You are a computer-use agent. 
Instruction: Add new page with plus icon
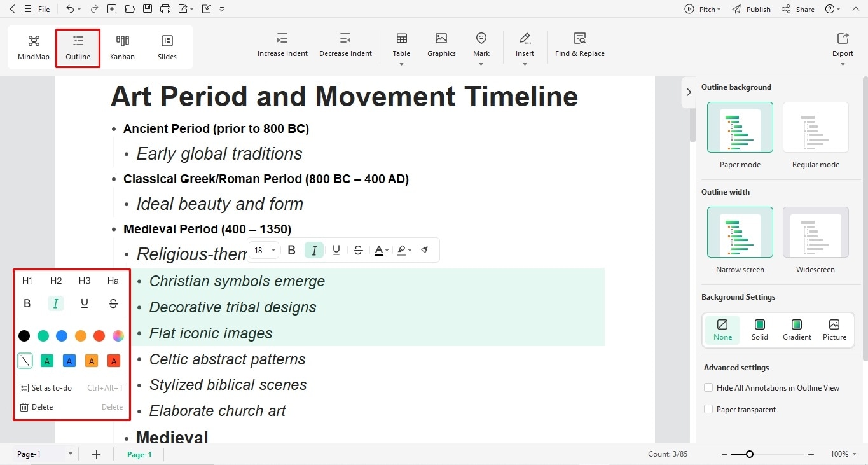[96, 454]
